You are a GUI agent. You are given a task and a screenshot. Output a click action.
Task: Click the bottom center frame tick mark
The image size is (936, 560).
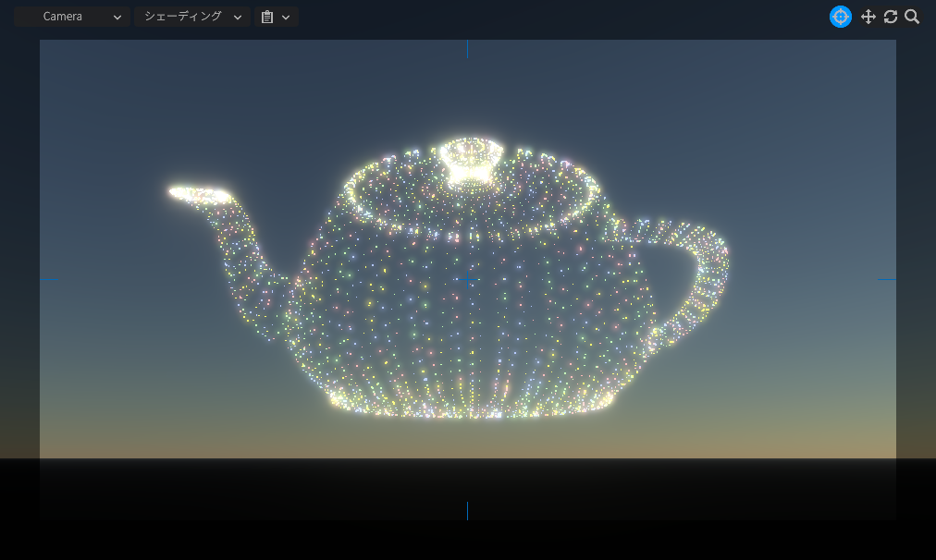[467, 510]
